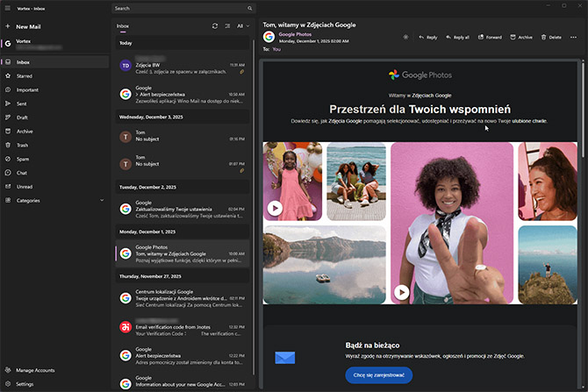
Task: Go to the Spam folder
Action: [23, 159]
